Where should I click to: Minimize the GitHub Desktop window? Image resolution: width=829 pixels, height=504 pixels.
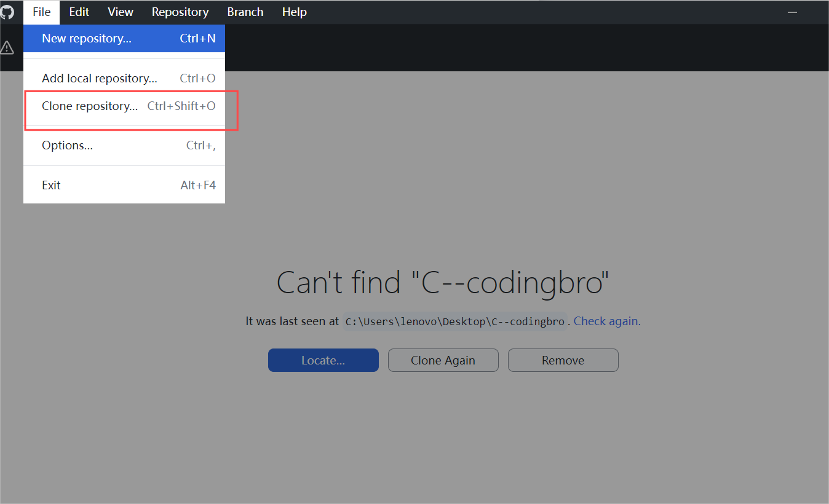[793, 12]
